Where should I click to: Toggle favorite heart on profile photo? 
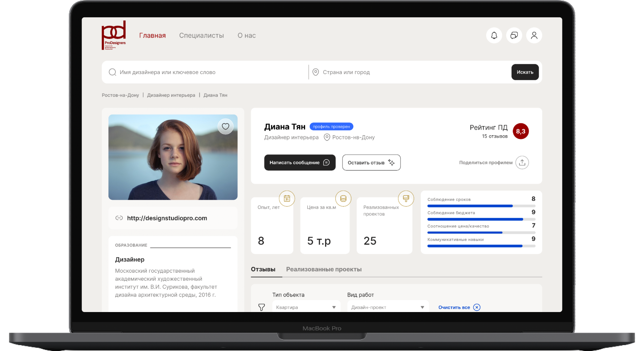click(x=225, y=126)
